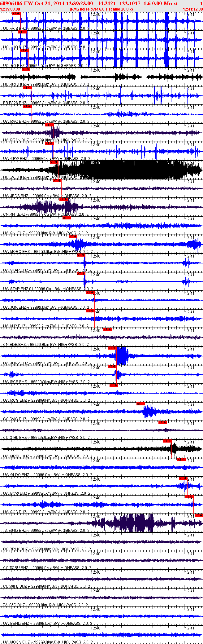
Task: Select the red pick flag on UW CPW trace
Action: point(49,143)
